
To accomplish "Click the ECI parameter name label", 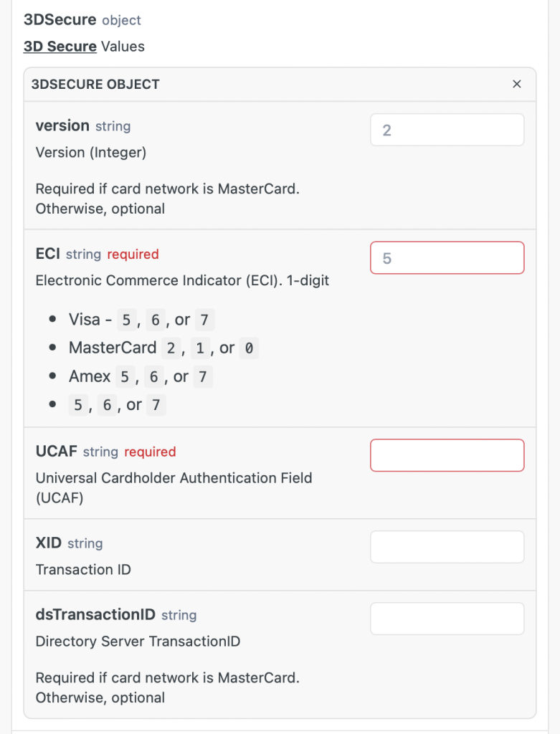I will (47, 254).
